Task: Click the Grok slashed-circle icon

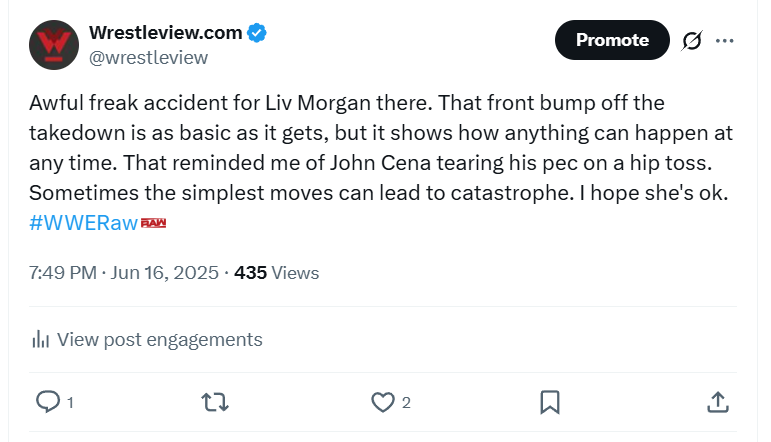Action: 691,41
